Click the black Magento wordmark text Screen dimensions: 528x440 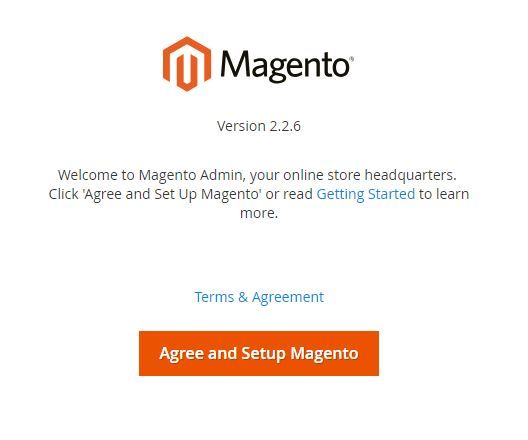[x=285, y=66]
